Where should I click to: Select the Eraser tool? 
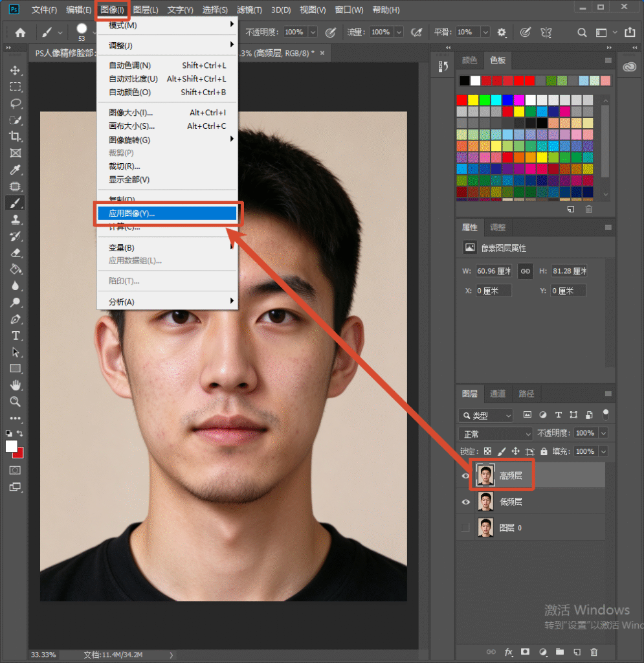pos(16,253)
